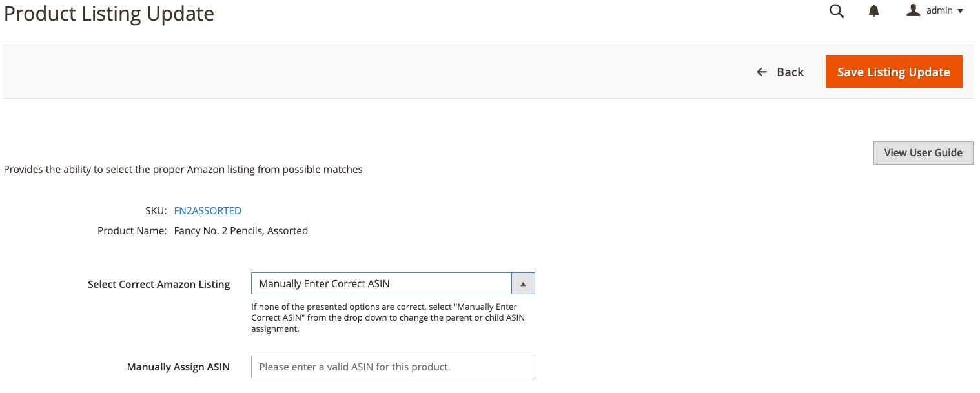Open the search magnifier icon

(836, 11)
